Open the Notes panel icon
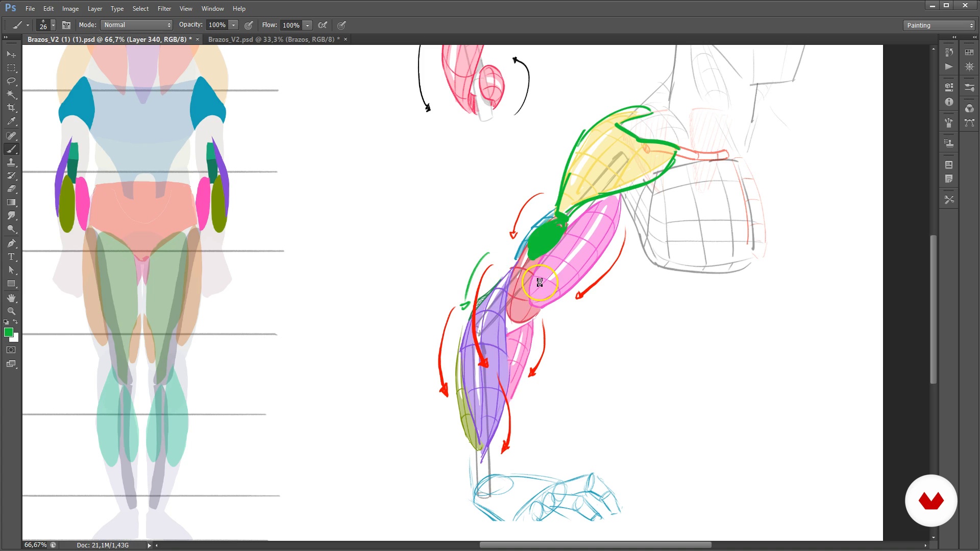Viewport: 980px width, 551px height. pos(949,179)
